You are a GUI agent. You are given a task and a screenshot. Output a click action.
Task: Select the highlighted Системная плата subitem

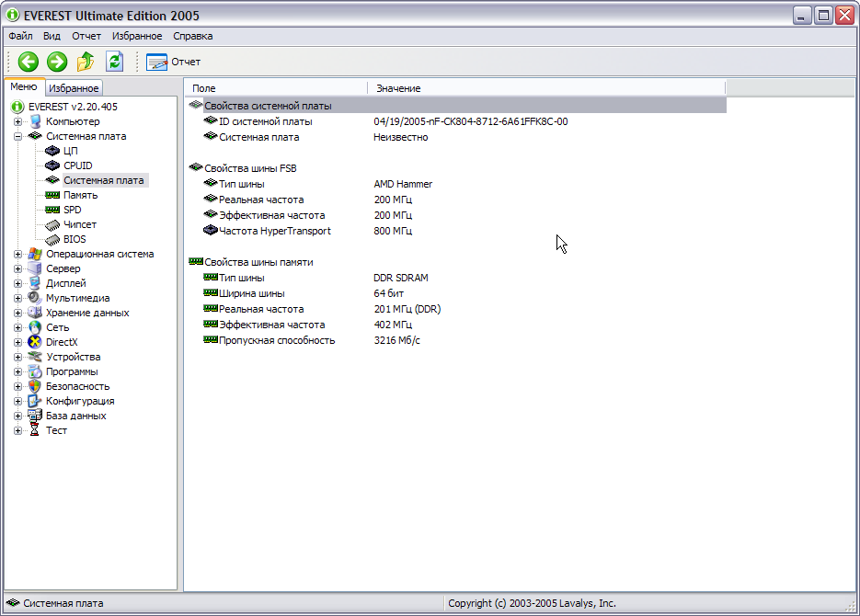tap(104, 180)
